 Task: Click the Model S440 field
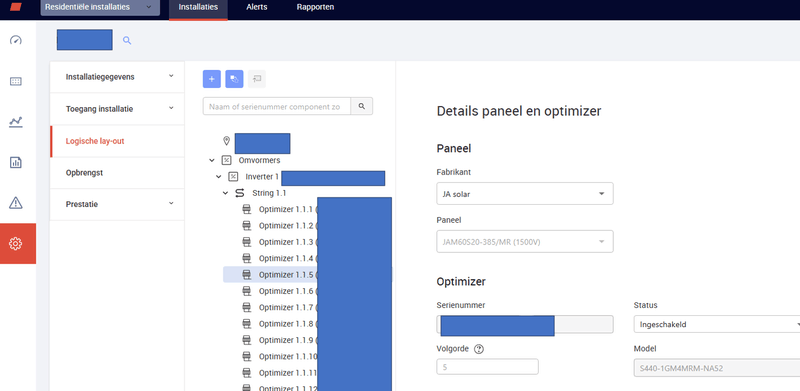717,368
